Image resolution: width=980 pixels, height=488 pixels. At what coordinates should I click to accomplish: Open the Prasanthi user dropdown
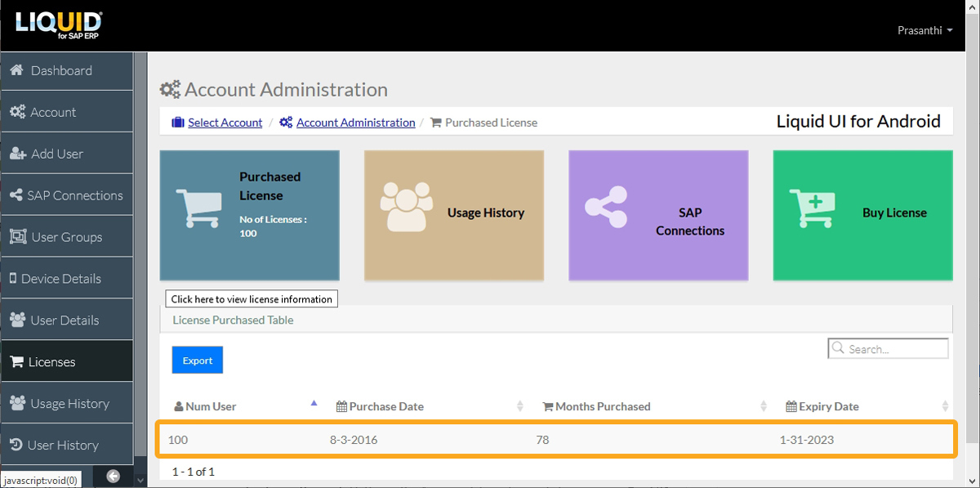925,30
